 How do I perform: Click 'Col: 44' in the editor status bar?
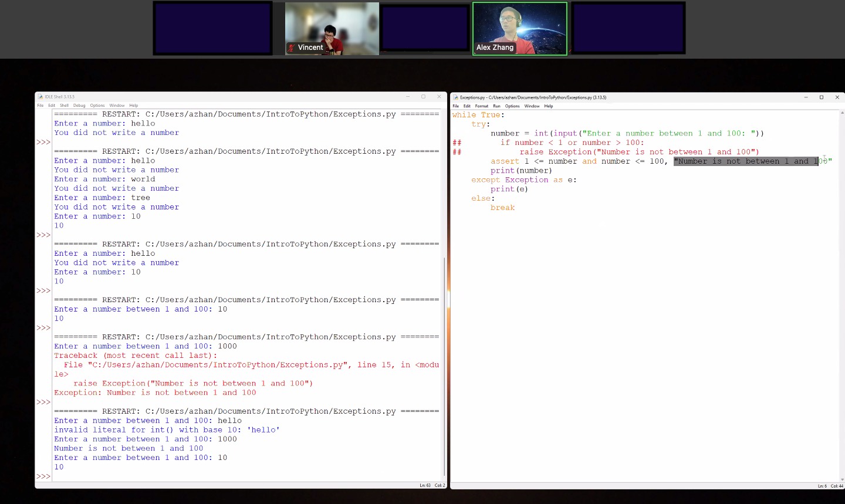pos(837,486)
